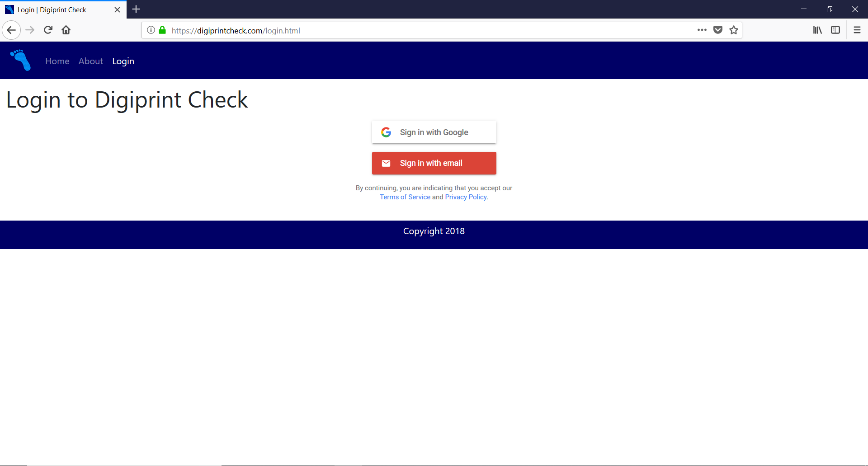This screenshot has height=466, width=868.
Task: Minimize the browser window
Action: (x=804, y=9)
